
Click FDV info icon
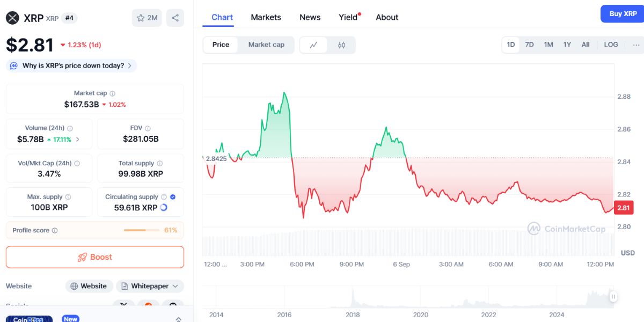pos(148,128)
